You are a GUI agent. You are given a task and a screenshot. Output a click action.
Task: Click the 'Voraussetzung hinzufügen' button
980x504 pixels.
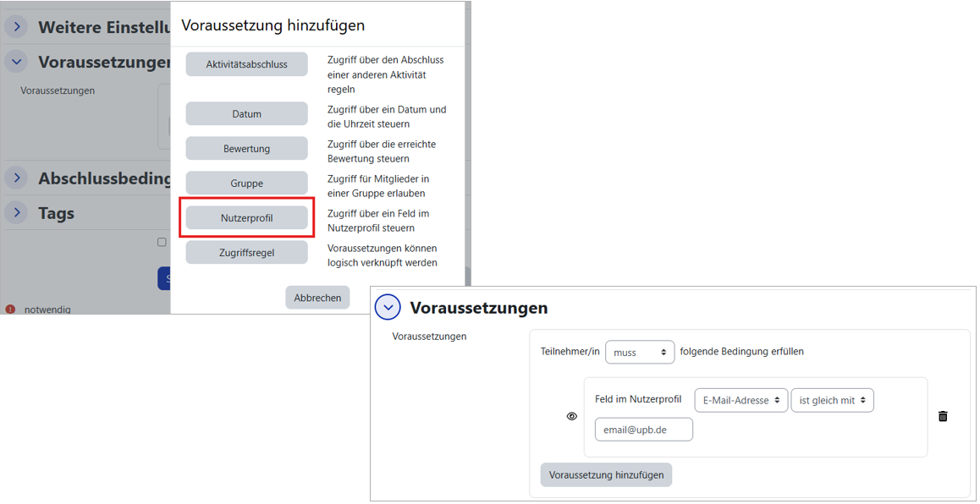tap(606, 475)
